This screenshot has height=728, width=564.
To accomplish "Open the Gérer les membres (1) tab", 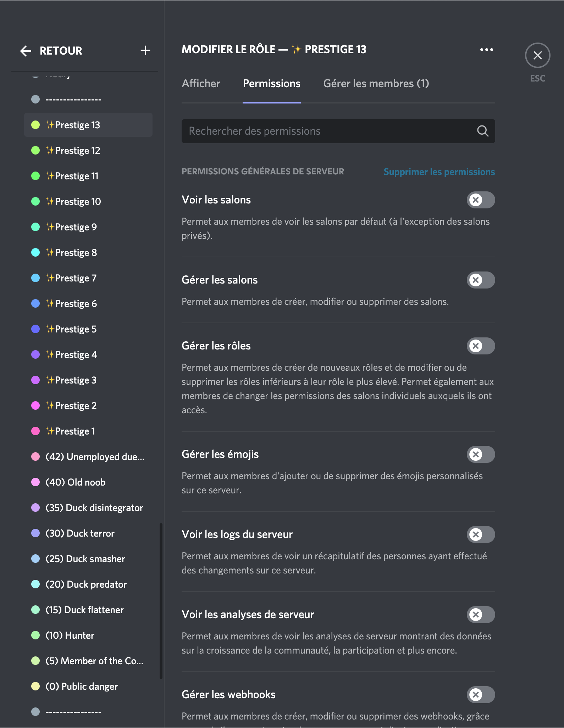I will (376, 84).
